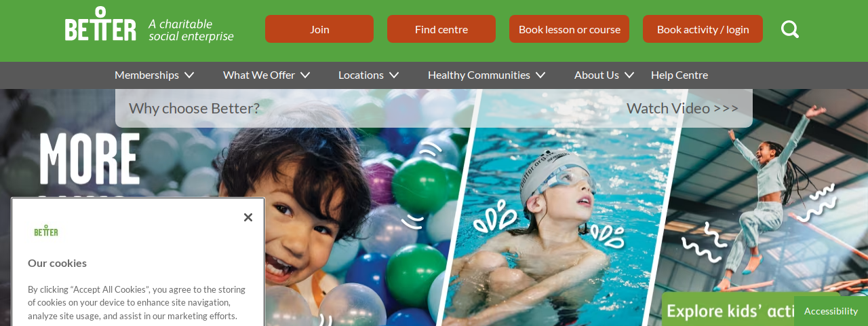
Task: Close the cookies popup with X
Action: pos(248,217)
